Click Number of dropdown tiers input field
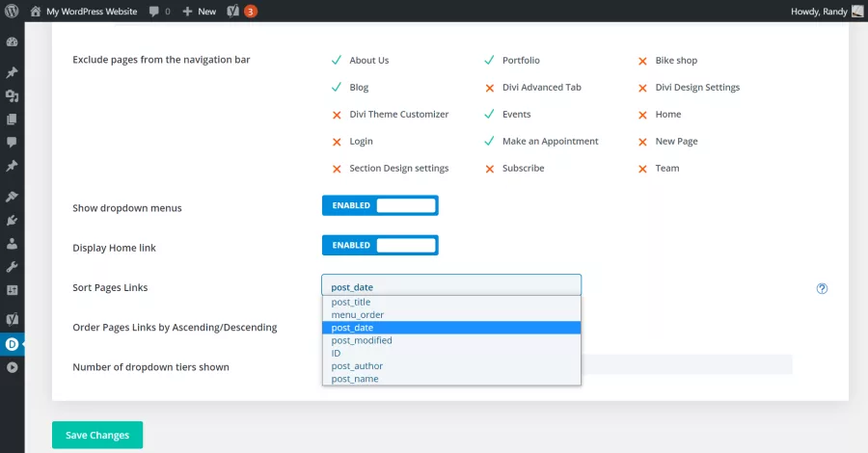This screenshot has height=453, width=868. [687, 364]
